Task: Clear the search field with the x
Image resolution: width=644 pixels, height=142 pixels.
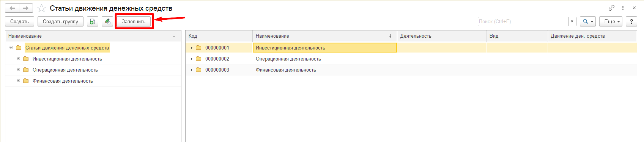Action: tap(572, 21)
